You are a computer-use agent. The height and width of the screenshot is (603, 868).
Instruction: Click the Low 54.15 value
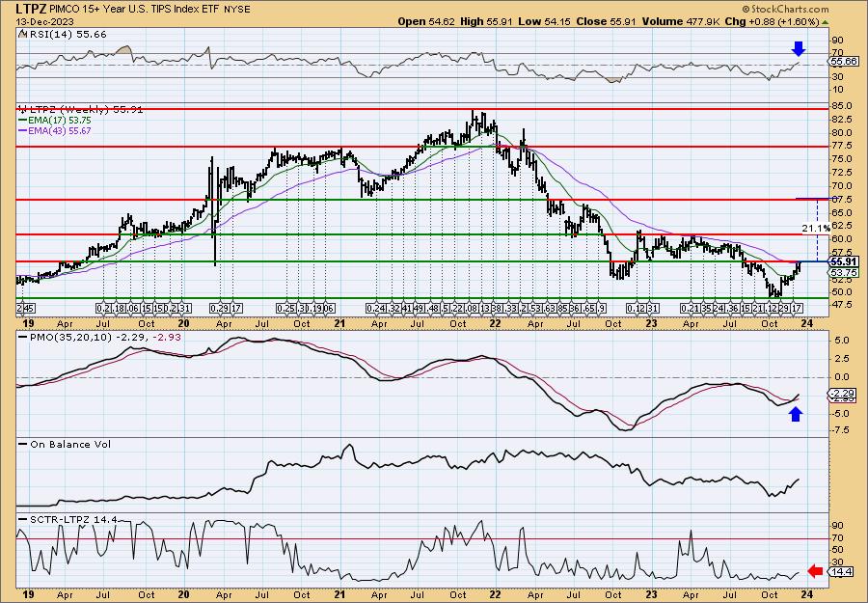pyautogui.click(x=544, y=21)
